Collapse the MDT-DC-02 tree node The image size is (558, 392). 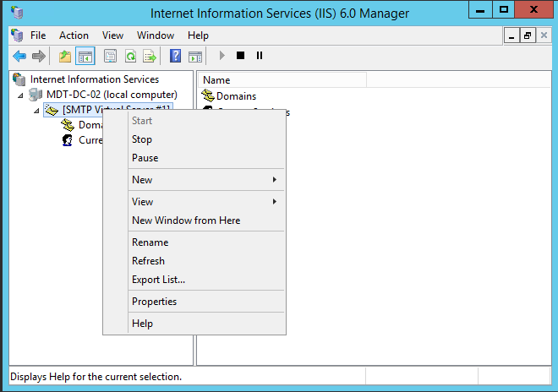20,95
